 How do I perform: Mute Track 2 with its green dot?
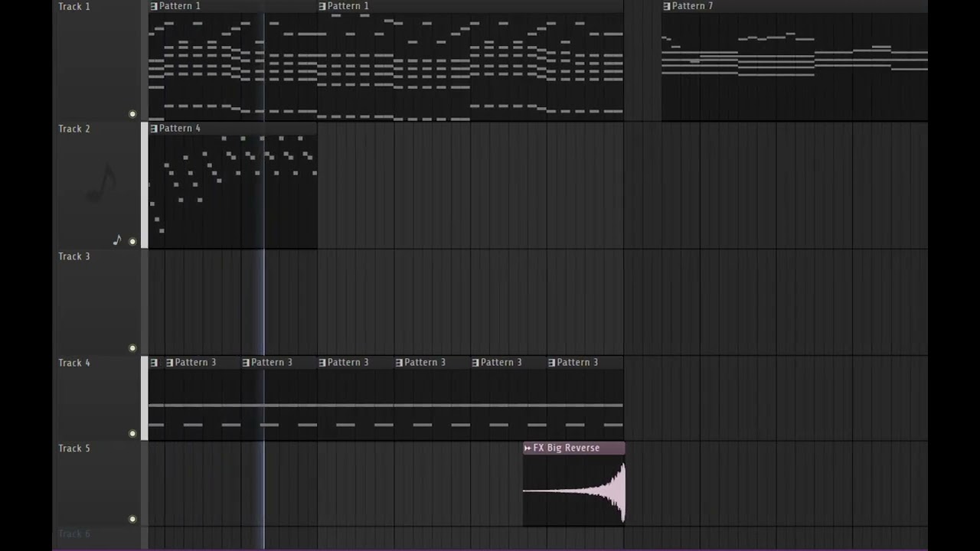tap(132, 242)
